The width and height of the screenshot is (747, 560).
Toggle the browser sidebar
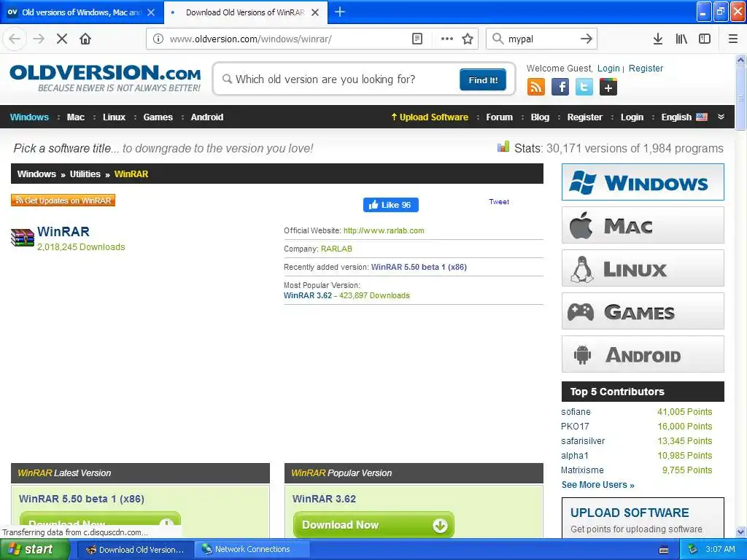pos(705,39)
